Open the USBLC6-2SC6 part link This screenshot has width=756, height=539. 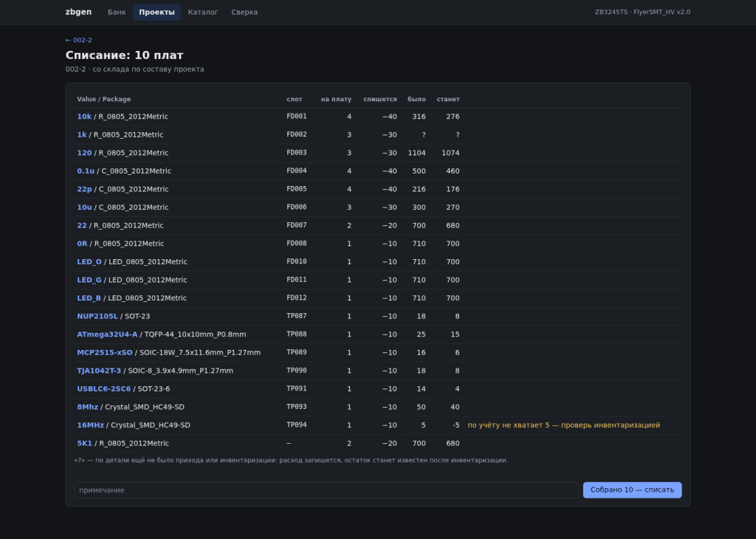pos(104,389)
